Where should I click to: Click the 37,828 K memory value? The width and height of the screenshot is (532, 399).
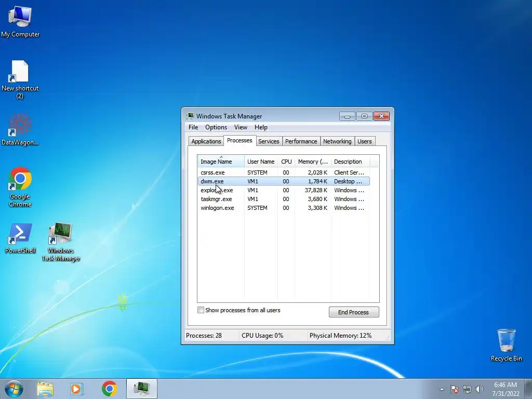[x=316, y=190]
